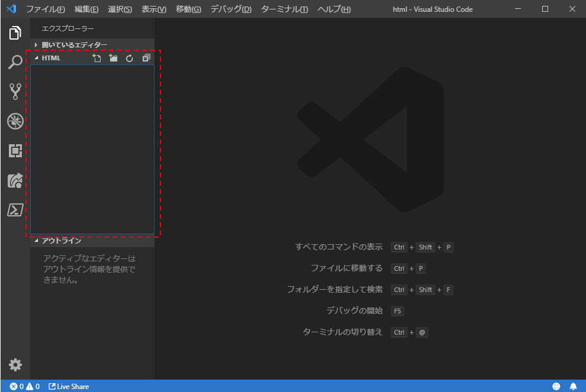Open the Source Control view
This screenshot has width=586, height=392.
[14, 92]
